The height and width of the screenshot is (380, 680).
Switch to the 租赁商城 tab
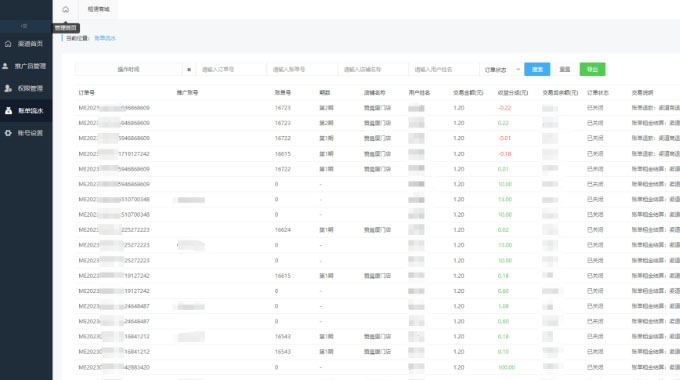point(98,9)
